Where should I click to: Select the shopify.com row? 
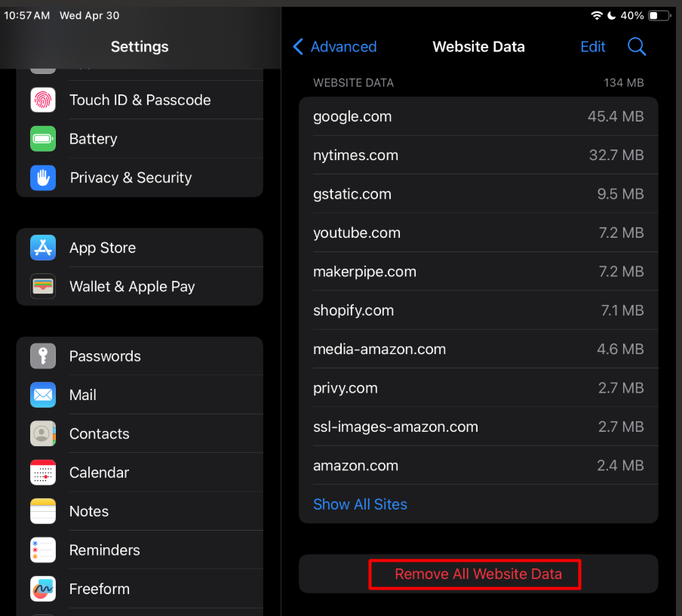coord(478,310)
